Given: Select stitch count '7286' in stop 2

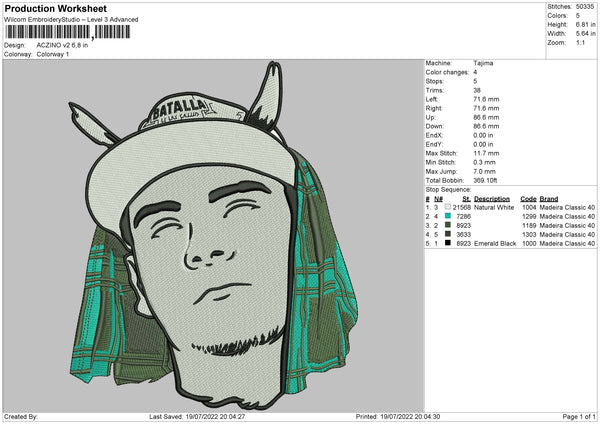Looking at the screenshot, I should click(463, 217).
